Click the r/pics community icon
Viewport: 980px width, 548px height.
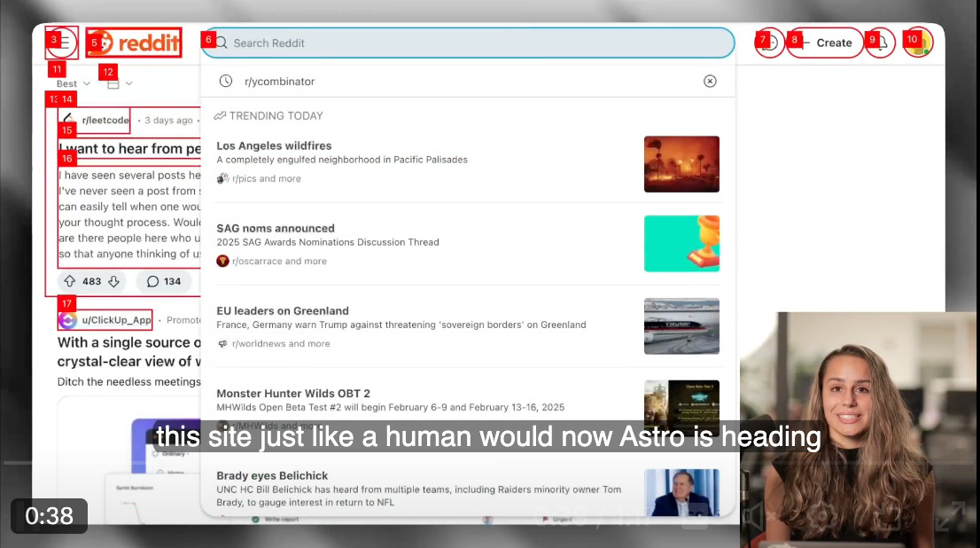point(222,178)
